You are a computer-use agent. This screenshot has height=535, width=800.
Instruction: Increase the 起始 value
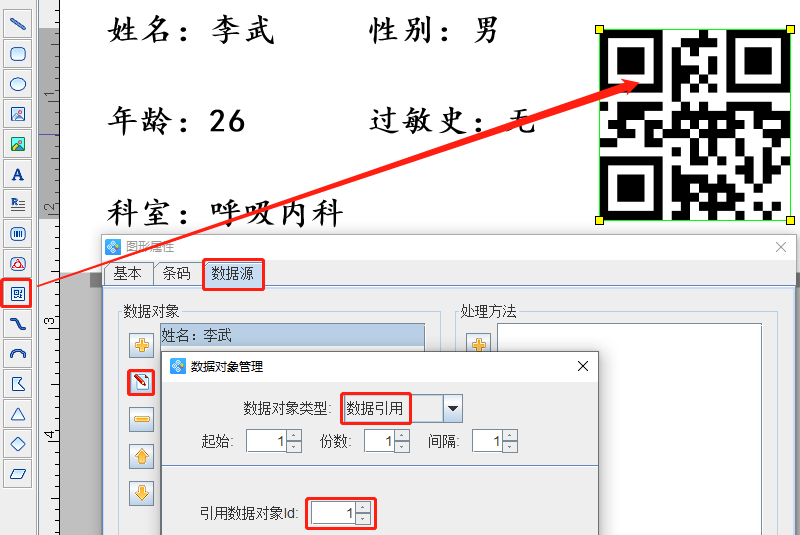[x=294, y=436]
